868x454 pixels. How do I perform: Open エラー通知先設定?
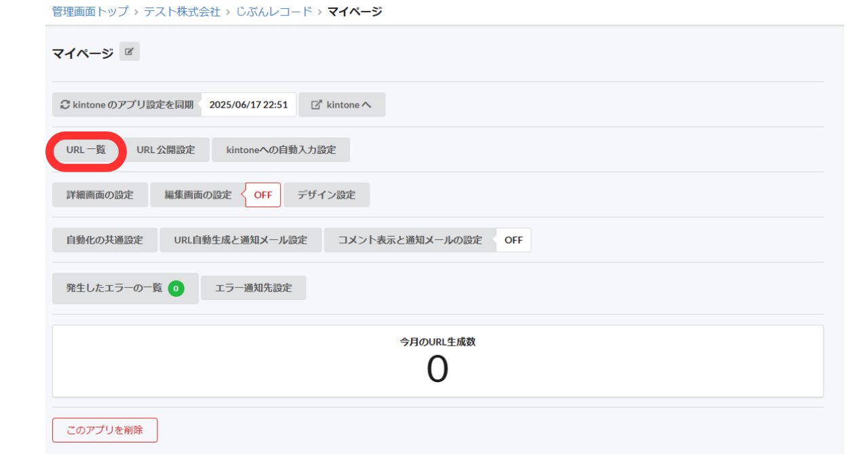(254, 288)
